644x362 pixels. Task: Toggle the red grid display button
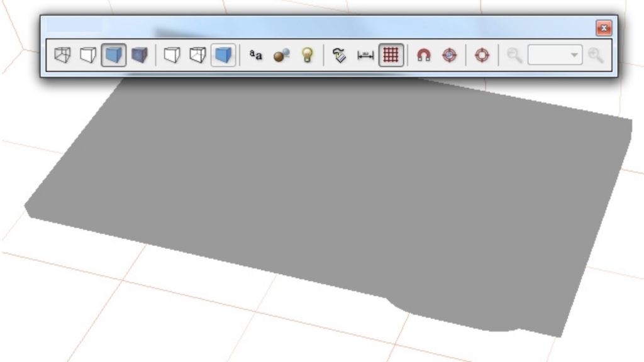point(391,55)
